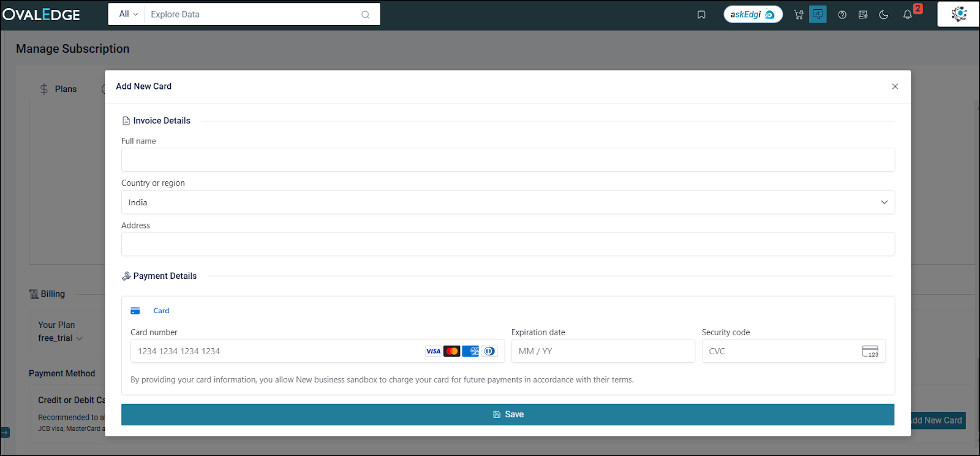980x456 pixels.
Task: Open the shopping cart icon
Action: point(799,15)
